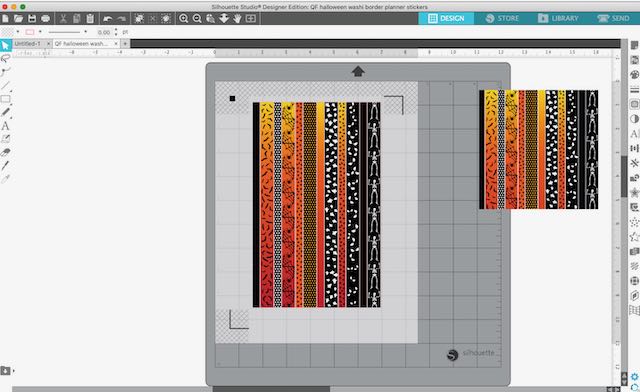Copy the selection using the copy icon
The height and width of the screenshot is (392, 640).
[x=76, y=18]
